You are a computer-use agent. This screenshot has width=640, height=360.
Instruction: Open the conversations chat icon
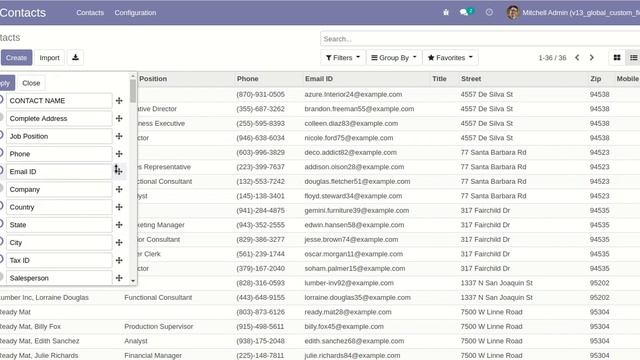pyautogui.click(x=465, y=12)
